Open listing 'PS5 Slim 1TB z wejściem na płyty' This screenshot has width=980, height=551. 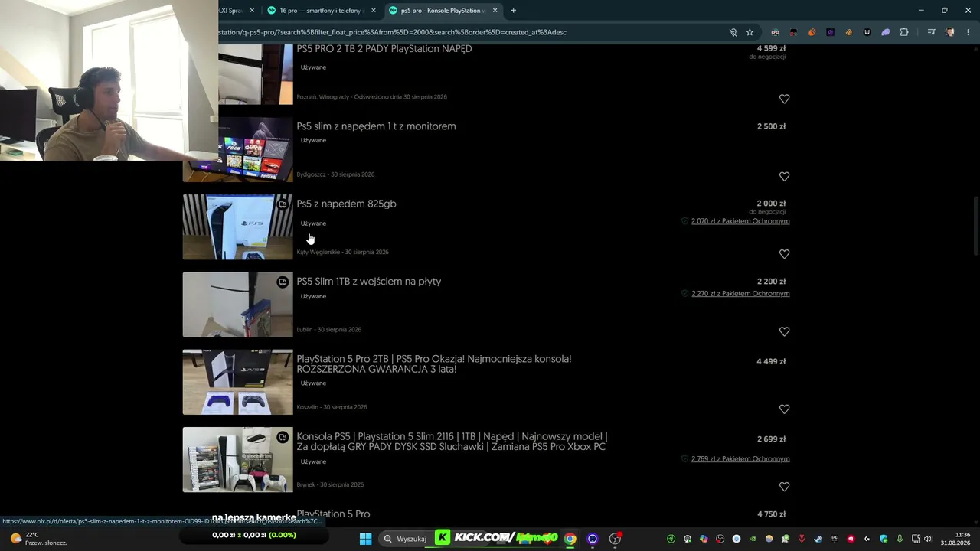(x=368, y=282)
